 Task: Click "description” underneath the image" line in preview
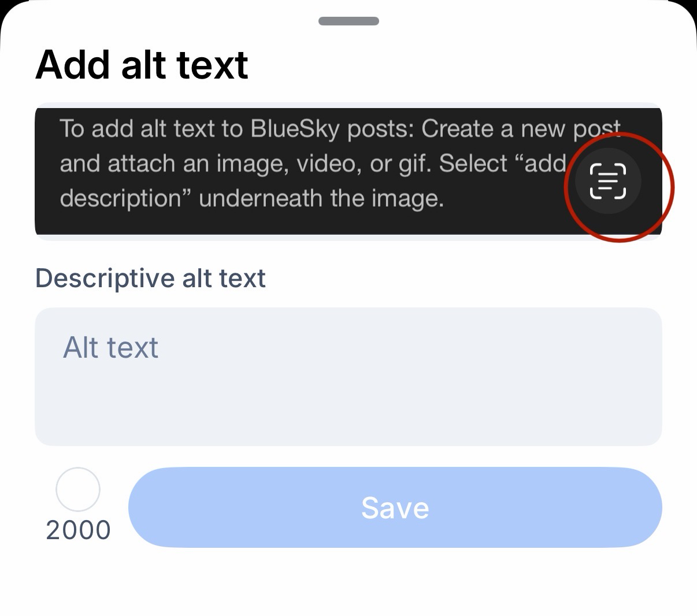coord(251,198)
